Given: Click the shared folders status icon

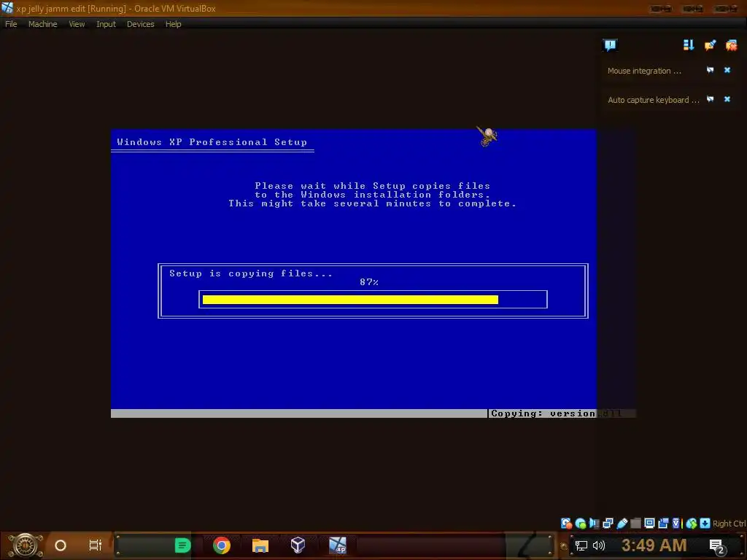Looking at the screenshot, I should [635, 524].
